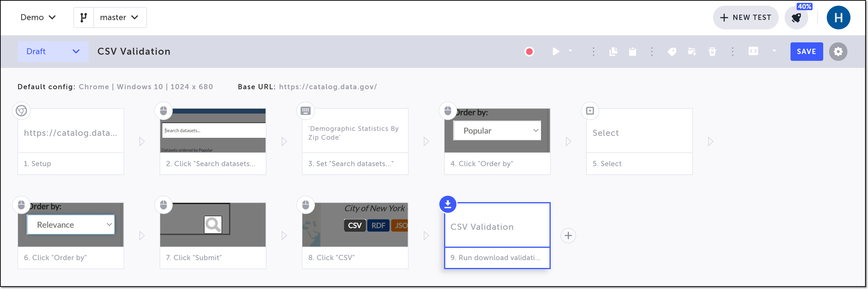
Task: Open the run options arrow beside play
Action: [570, 51]
